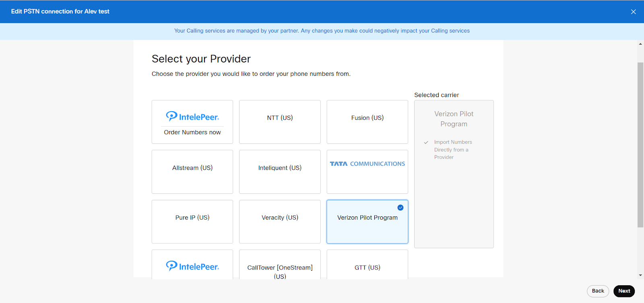Click the Tata Communications logo
The height and width of the screenshot is (303, 644).
coord(367,164)
